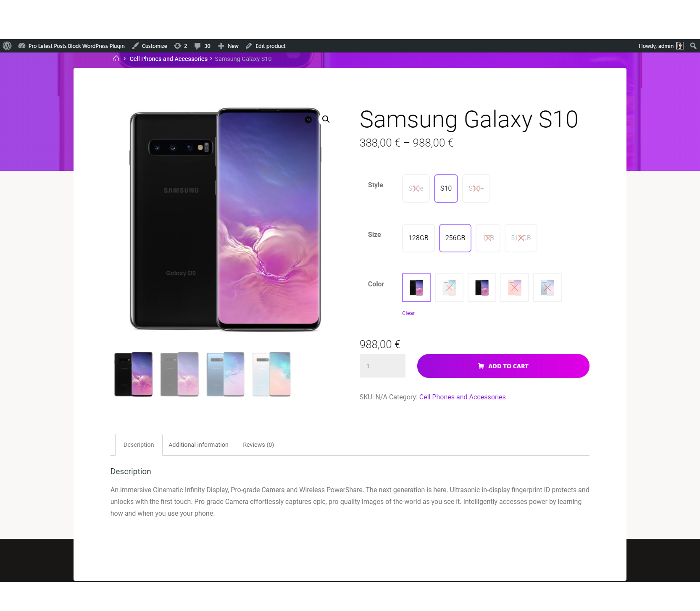Click the Customize paintbrush item

click(150, 46)
